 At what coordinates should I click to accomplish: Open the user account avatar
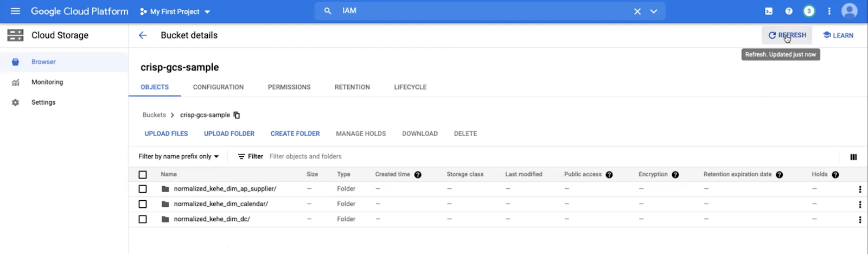[849, 11]
